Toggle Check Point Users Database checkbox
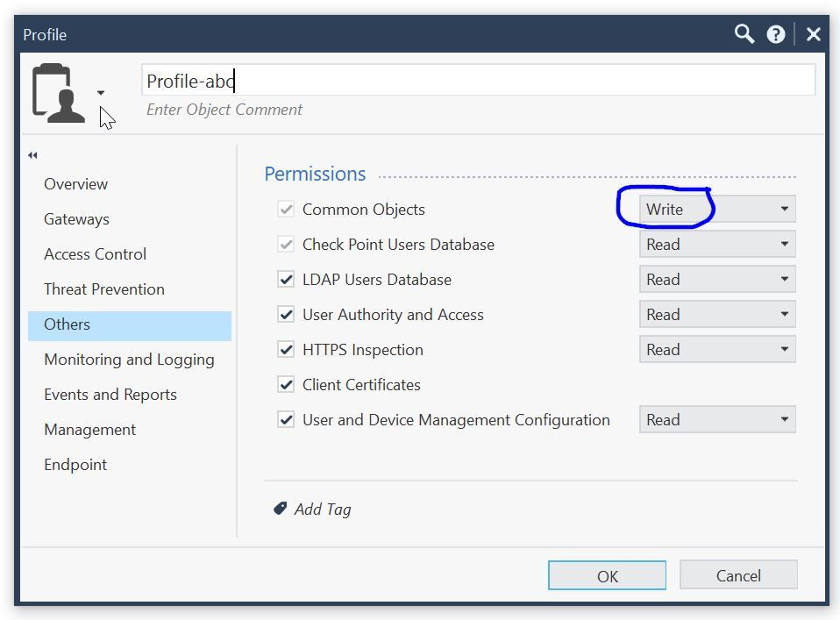 click(286, 245)
